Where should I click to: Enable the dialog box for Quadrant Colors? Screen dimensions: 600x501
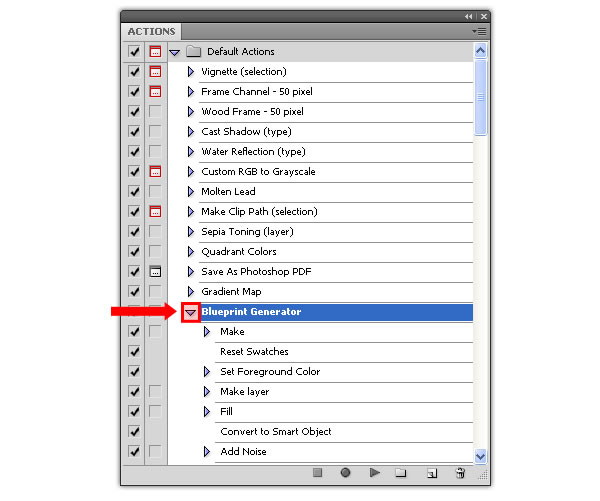pos(155,251)
